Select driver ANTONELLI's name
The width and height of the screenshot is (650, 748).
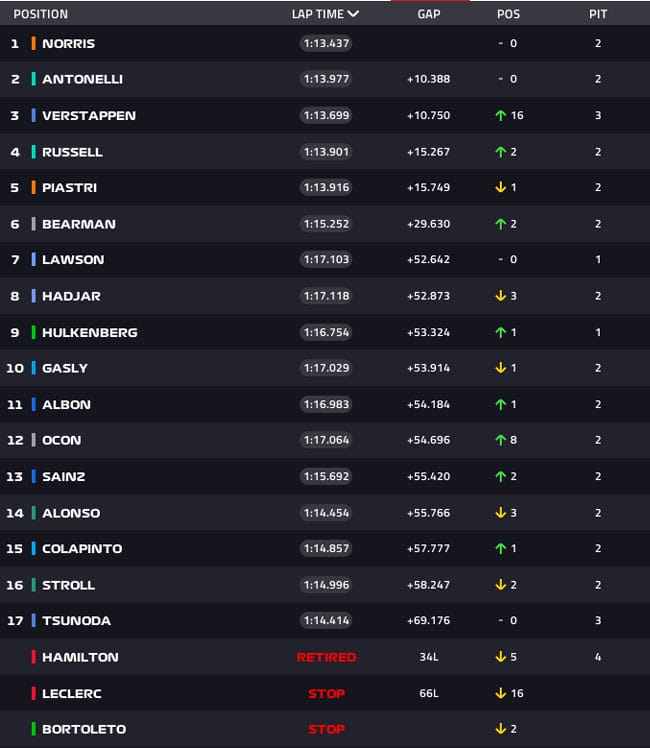82,80
